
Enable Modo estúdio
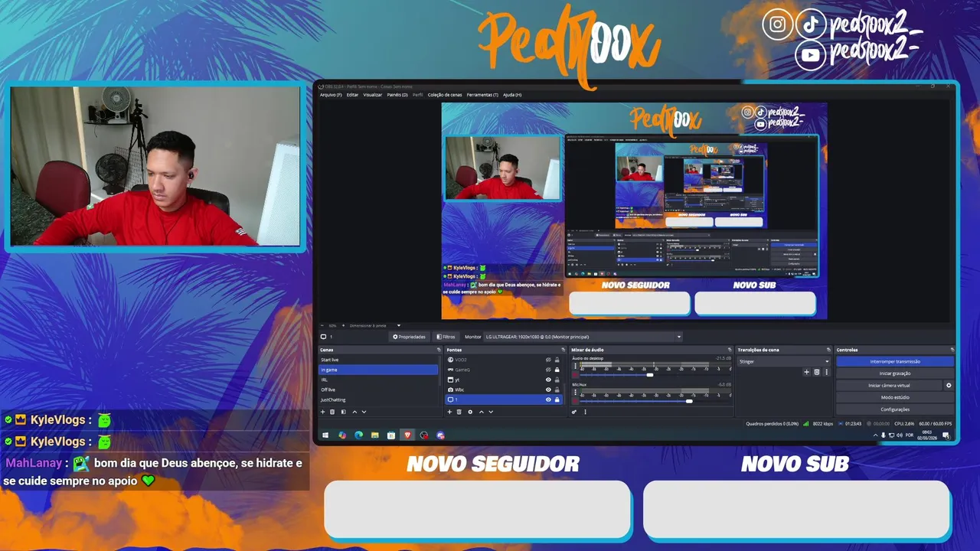(x=895, y=397)
